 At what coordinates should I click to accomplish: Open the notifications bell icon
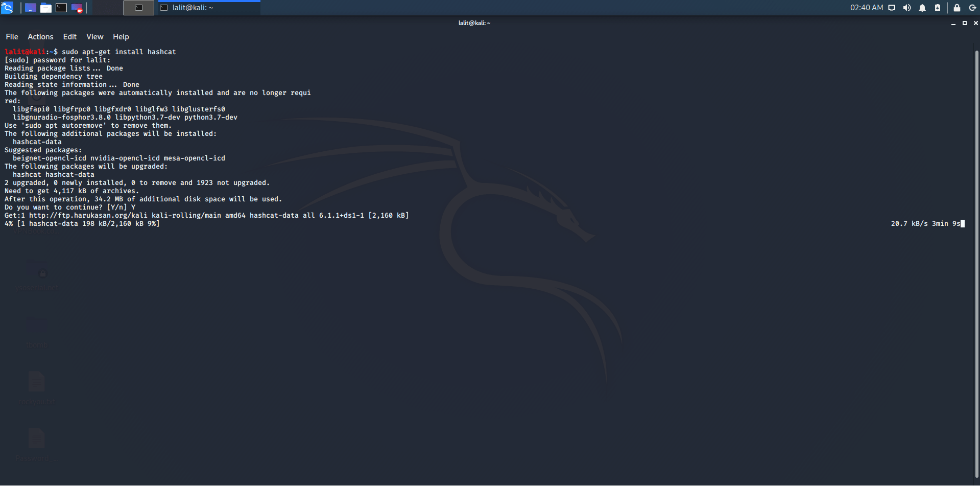click(x=922, y=8)
